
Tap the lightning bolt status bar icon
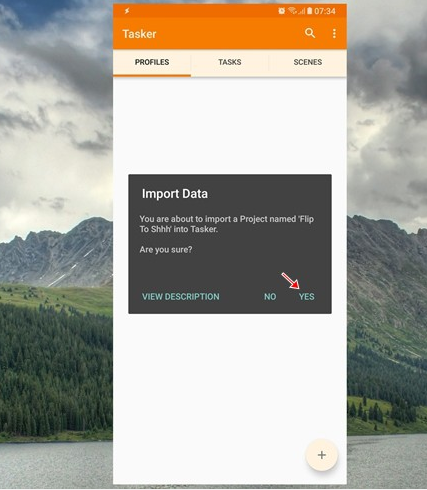127,11
